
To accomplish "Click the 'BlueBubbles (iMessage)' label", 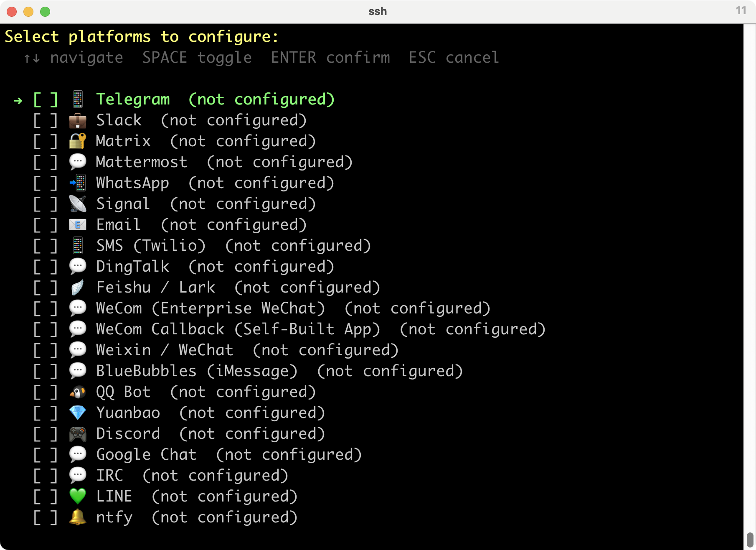I will [197, 371].
